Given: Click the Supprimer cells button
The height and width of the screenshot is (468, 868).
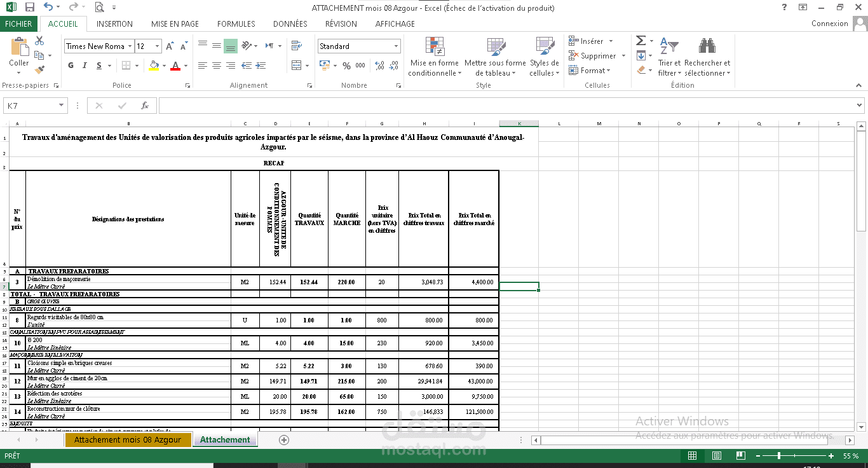Looking at the screenshot, I should pyautogui.click(x=597, y=55).
